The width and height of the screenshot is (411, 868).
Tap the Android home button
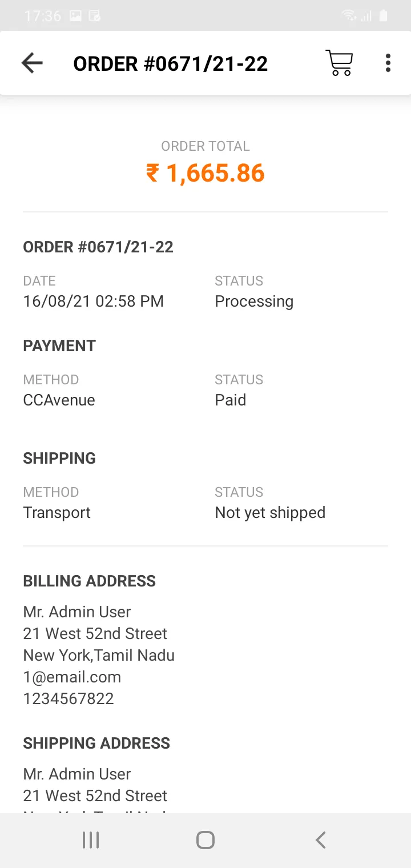click(x=205, y=840)
